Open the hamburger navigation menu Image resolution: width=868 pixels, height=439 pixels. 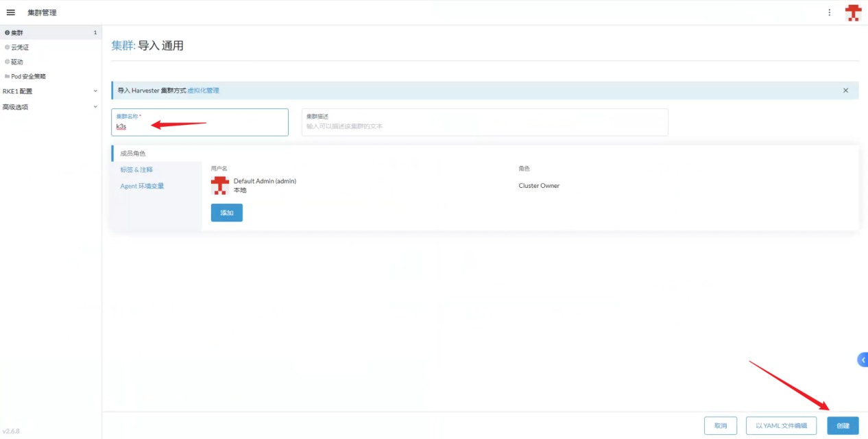(x=11, y=12)
